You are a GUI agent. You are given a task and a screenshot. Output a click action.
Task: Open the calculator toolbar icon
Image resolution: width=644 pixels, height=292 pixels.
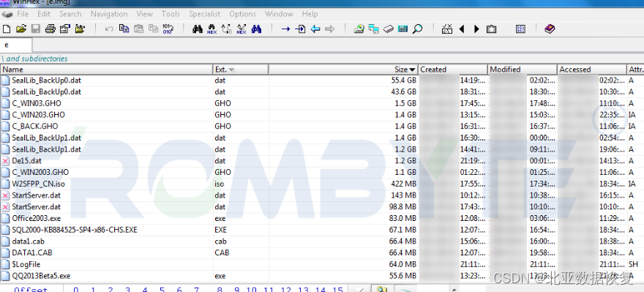pyautogui.click(x=403, y=29)
